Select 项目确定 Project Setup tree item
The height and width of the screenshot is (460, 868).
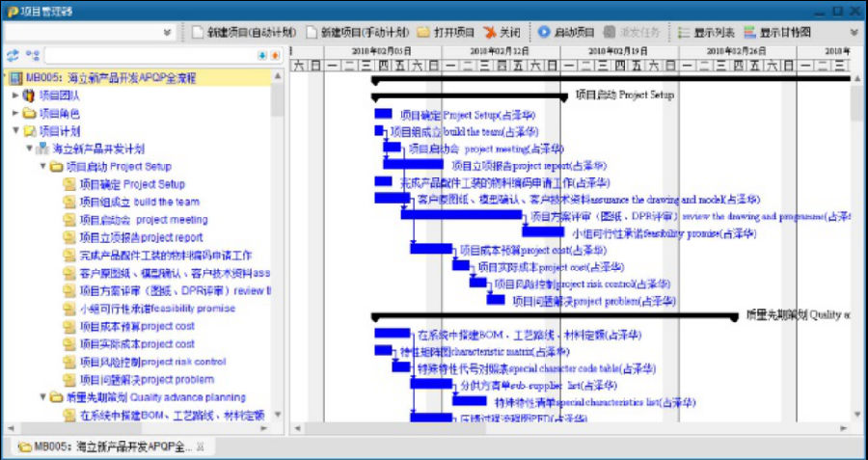(x=132, y=184)
